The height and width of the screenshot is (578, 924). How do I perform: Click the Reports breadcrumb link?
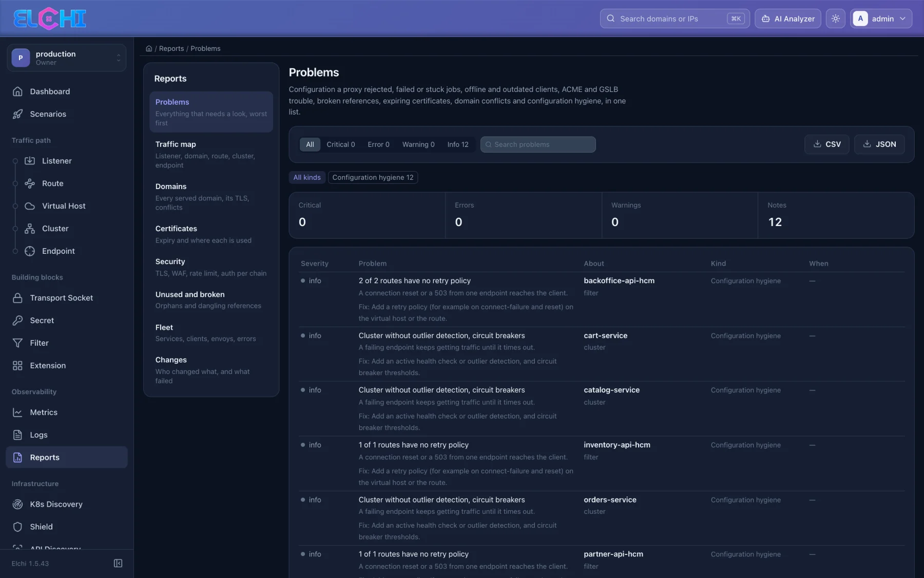click(x=171, y=48)
